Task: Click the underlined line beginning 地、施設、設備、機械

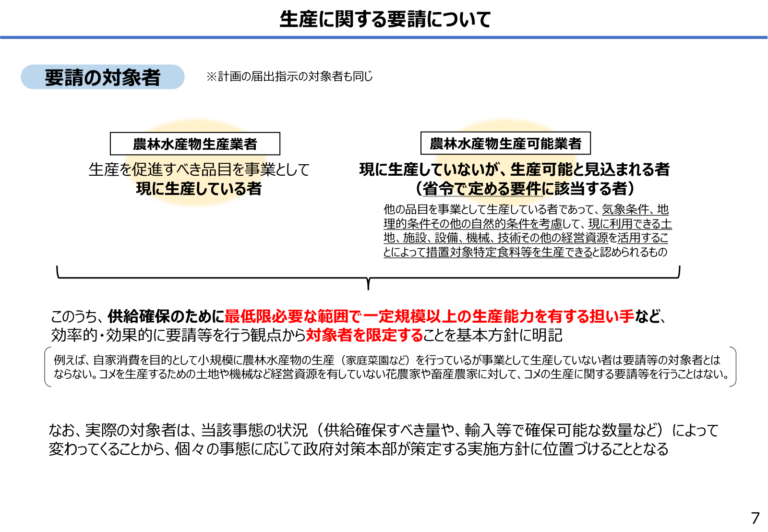Action: tap(526, 238)
